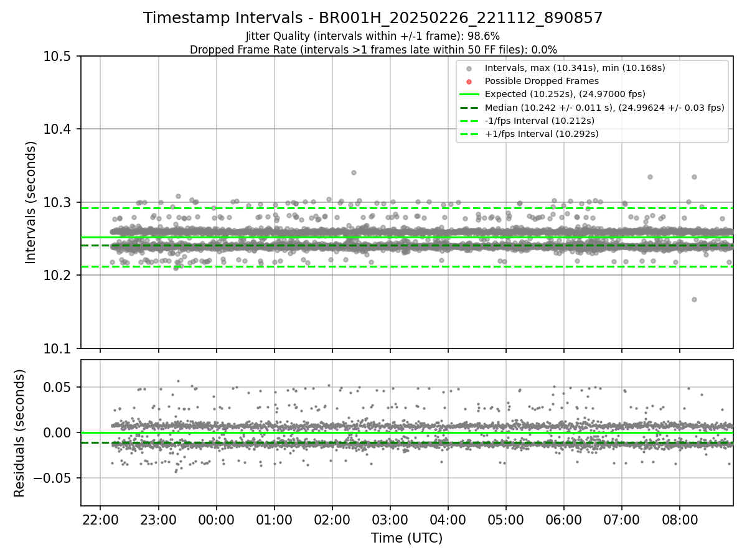
Task: Click the 22:00 time tick label
Action: pos(100,519)
